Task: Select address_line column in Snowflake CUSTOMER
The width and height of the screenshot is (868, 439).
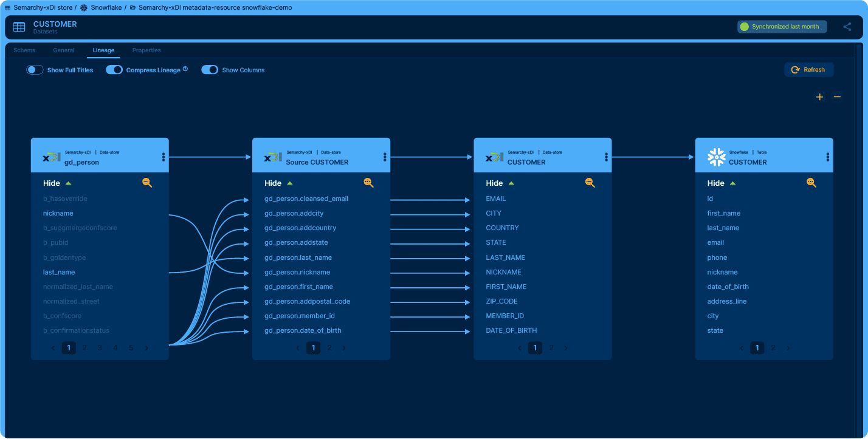Action: (727, 301)
